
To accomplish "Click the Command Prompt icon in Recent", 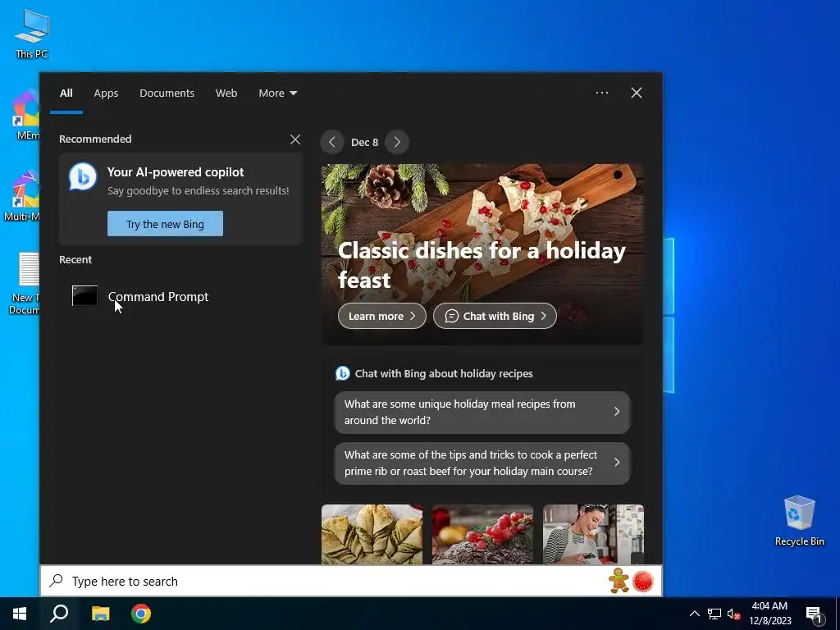I will point(84,295).
